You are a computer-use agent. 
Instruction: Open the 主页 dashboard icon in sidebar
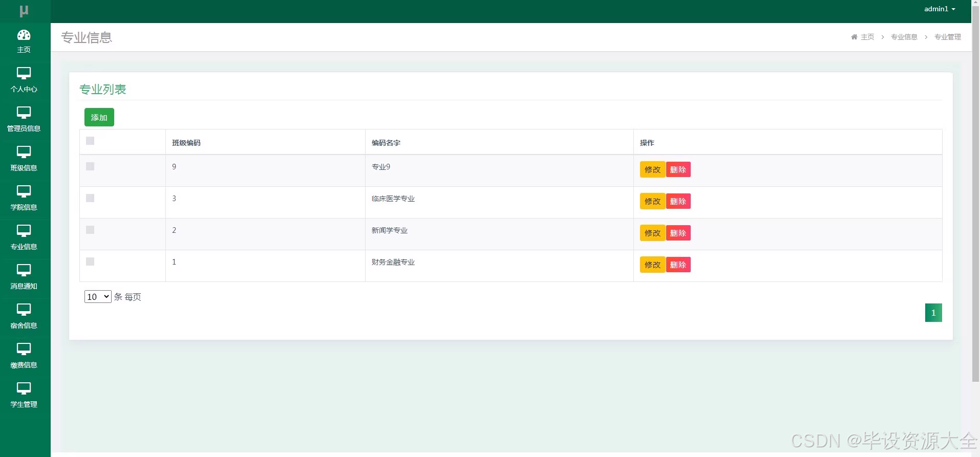pos(24,35)
